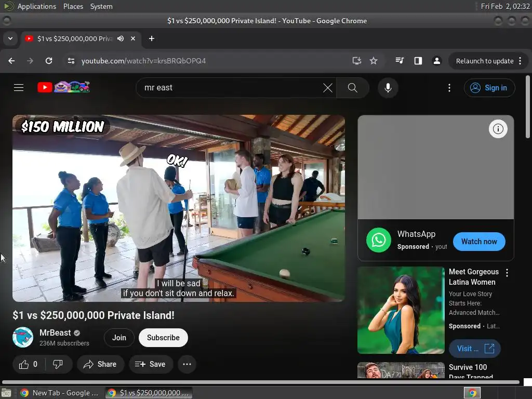The width and height of the screenshot is (532, 399).
Task: Click Meet Gorgeous Latina Women title
Action: coord(474,277)
